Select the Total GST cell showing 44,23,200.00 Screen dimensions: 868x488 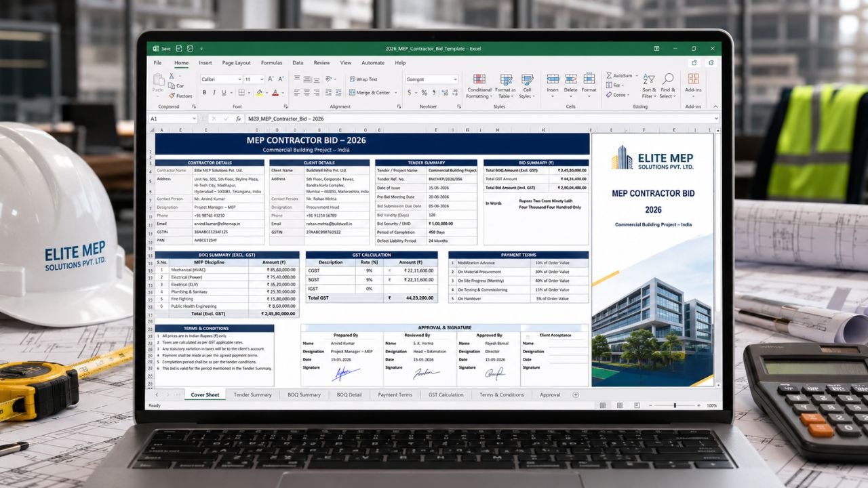[412, 298]
